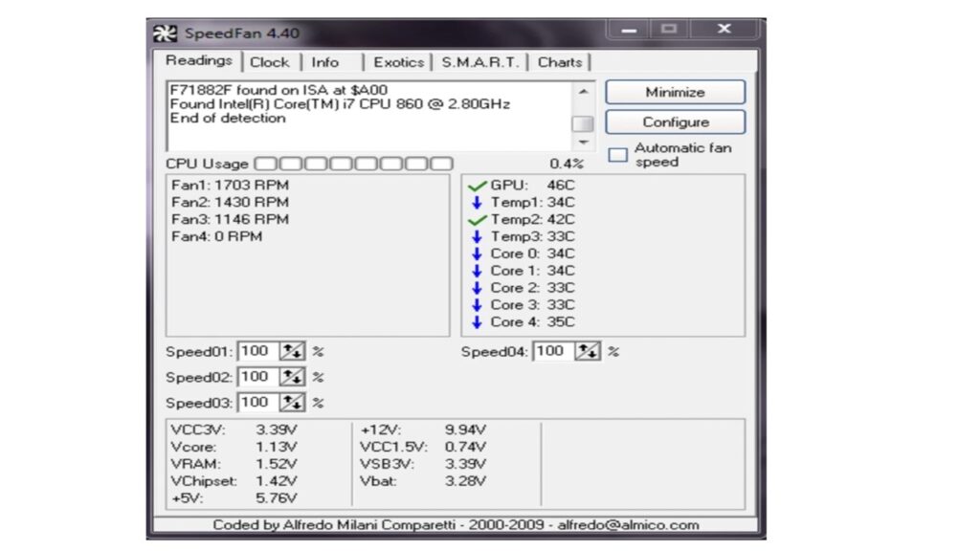Viewport: 980px width, 551px height.
Task: Click the blue down arrow beside Temp3
Action: [478, 236]
